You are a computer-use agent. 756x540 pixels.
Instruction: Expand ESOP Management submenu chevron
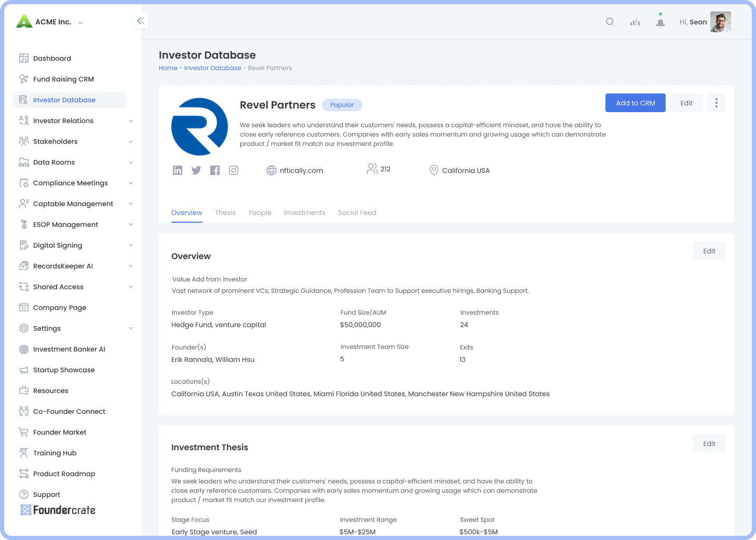click(131, 224)
